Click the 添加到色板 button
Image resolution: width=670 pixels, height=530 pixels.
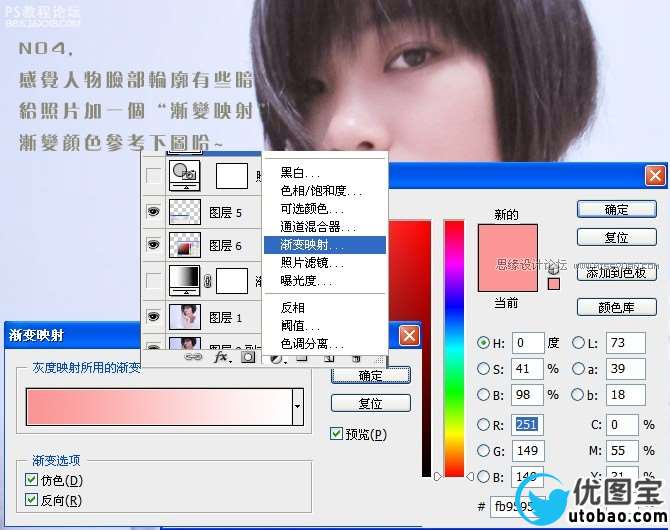617,272
